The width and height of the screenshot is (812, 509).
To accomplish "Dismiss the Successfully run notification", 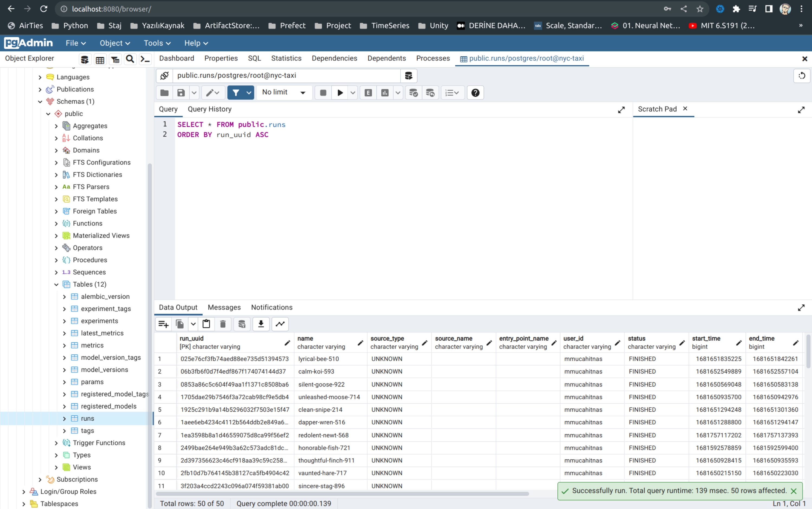I will [794, 491].
